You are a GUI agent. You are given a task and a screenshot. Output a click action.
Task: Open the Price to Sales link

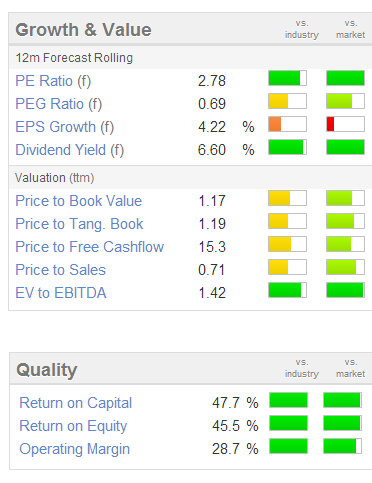tap(61, 270)
